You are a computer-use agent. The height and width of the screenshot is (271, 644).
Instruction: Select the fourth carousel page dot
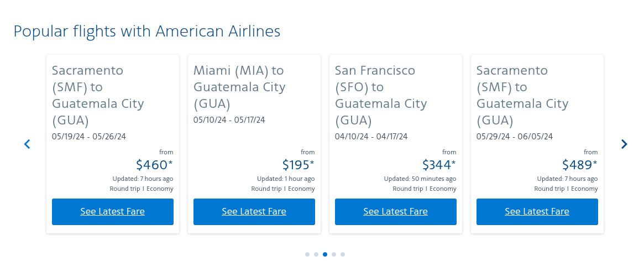(334, 254)
